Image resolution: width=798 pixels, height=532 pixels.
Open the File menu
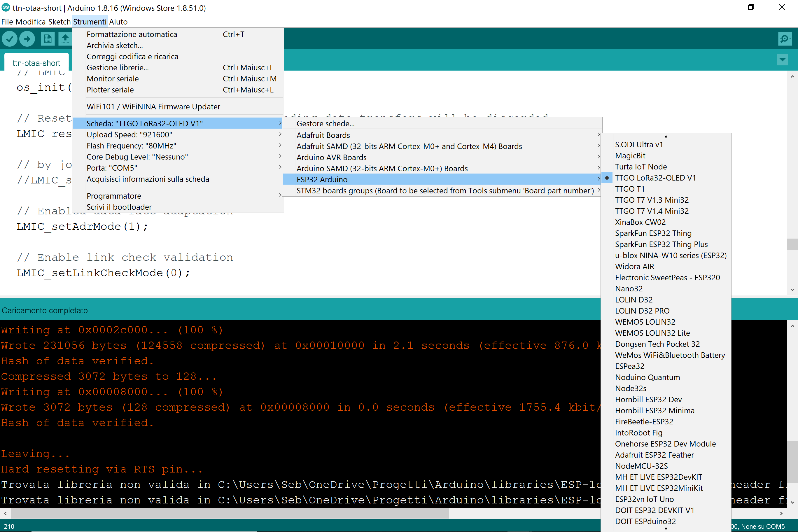(7, 22)
